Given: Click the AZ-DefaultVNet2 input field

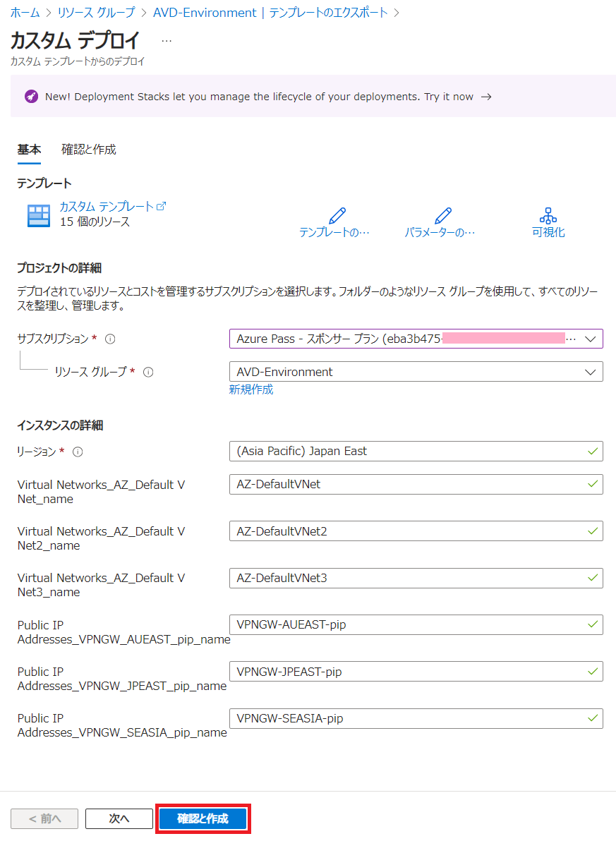Looking at the screenshot, I should [416, 531].
